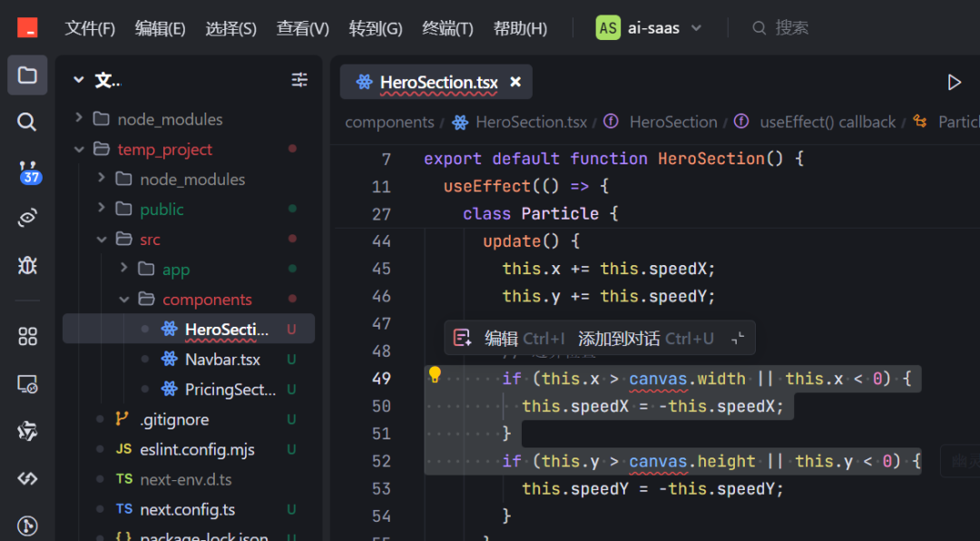Click the Run play button in editor toolbar

pos(954,83)
